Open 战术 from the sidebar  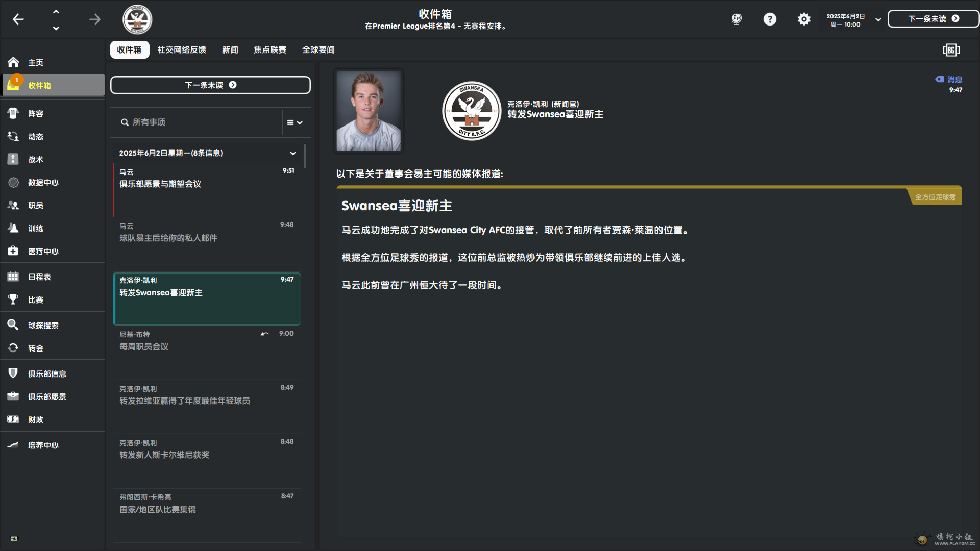pyautogui.click(x=53, y=159)
